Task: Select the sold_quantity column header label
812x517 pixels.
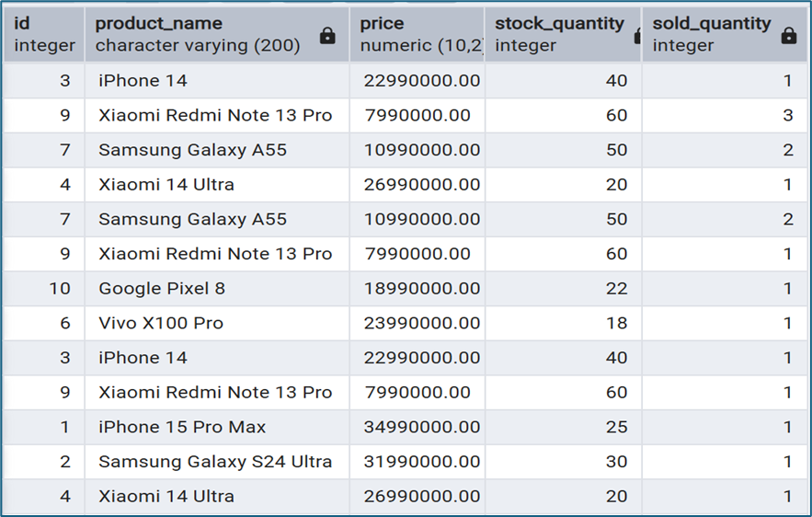Action: click(x=714, y=24)
